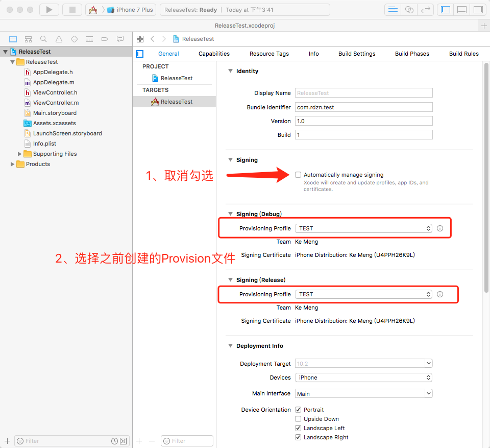This screenshot has width=490, height=448.
Task: Switch to the Capabilities tab
Action: (214, 54)
